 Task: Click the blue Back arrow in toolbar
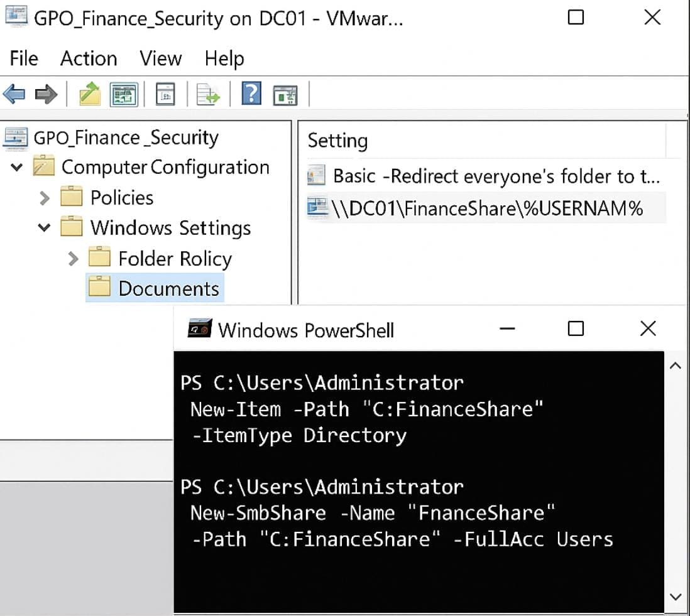point(14,95)
